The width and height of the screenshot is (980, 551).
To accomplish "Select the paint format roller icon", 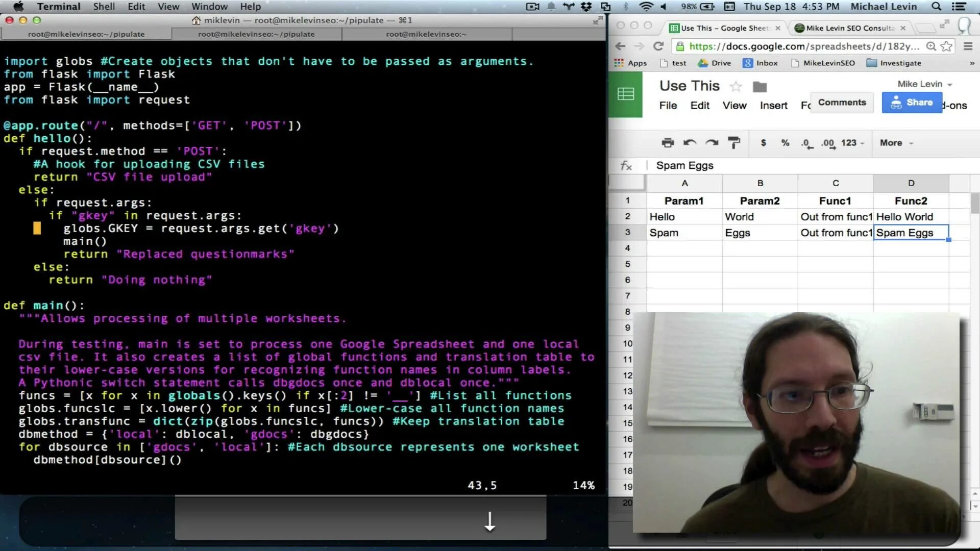I will [734, 143].
